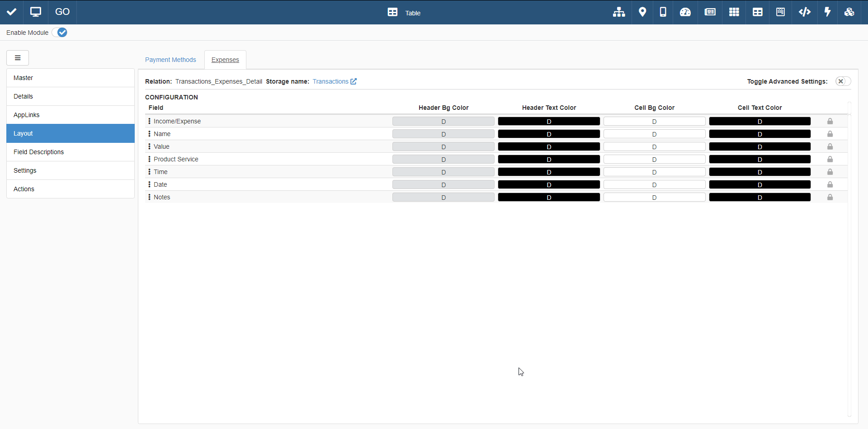Image resolution: width=868 pixels, height=429 pixels.
Task: Select the mobile phone icon
Action: point(663,12)
